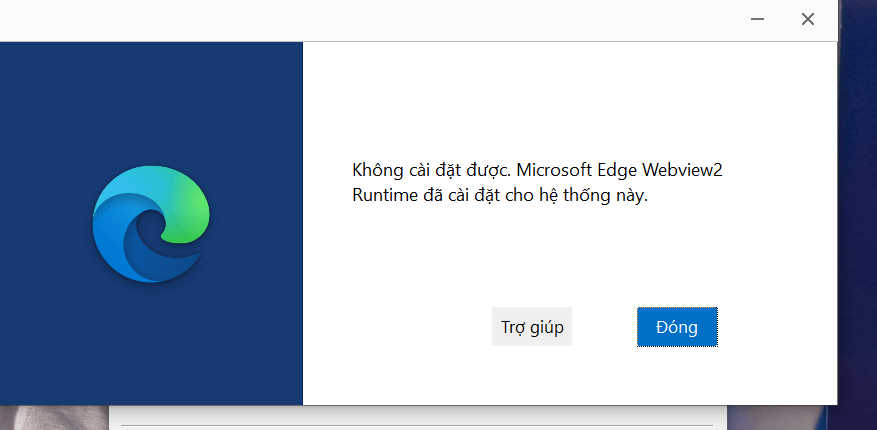877x430 pixels.
Task: Click the "Không cài đặt được" error text
Action: [x=432, y=170]
